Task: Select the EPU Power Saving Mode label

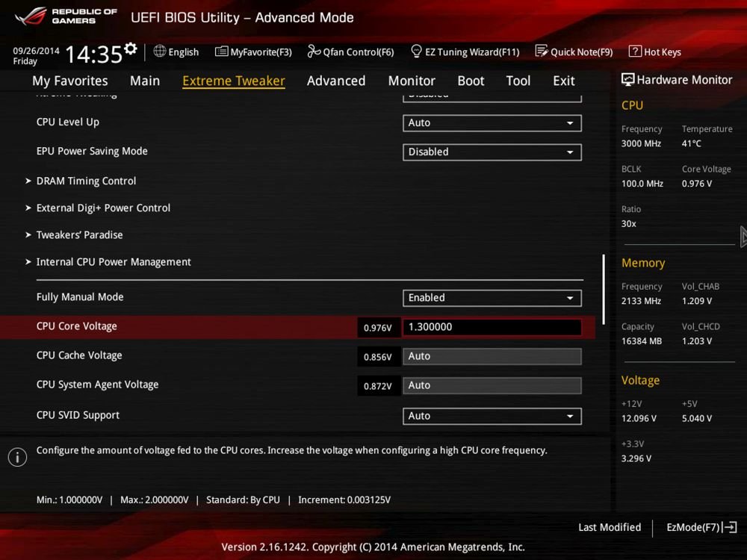Action: 92,151
